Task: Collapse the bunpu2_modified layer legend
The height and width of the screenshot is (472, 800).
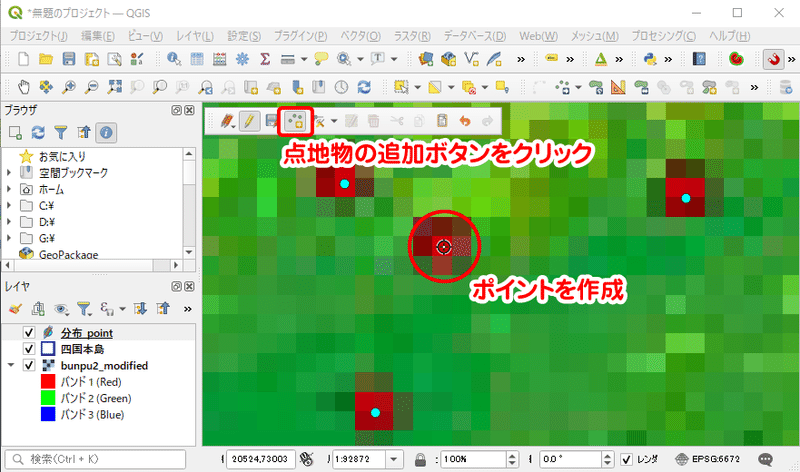Action: [11, 365]
